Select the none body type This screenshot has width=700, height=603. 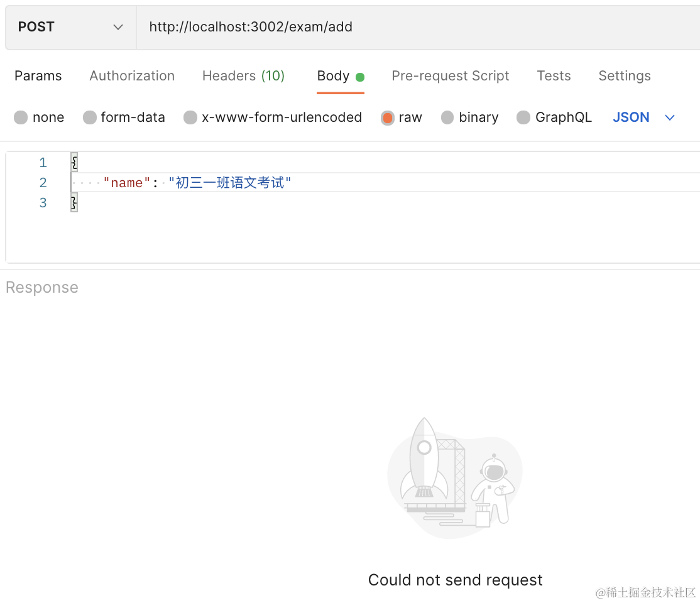click(21, 117)
